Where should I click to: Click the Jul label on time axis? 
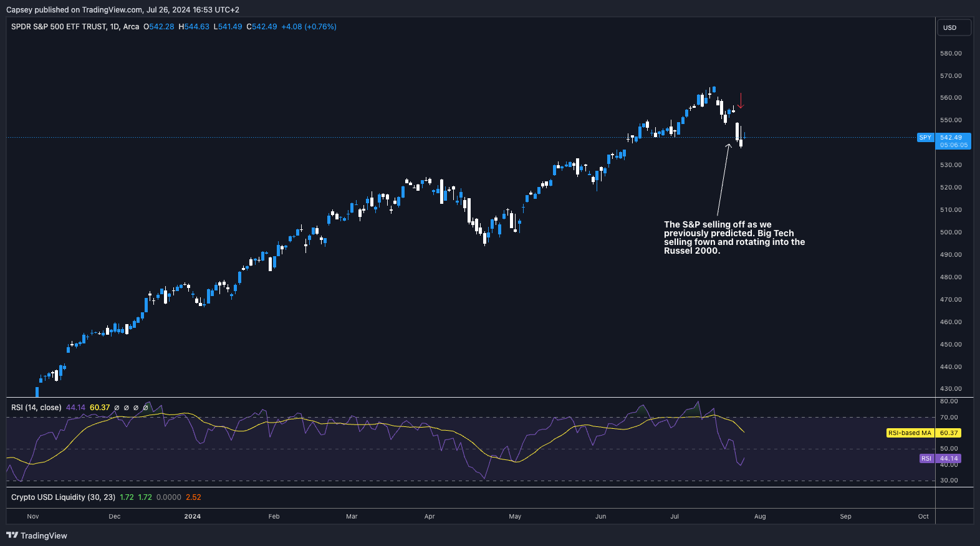[x=675, y=516]
